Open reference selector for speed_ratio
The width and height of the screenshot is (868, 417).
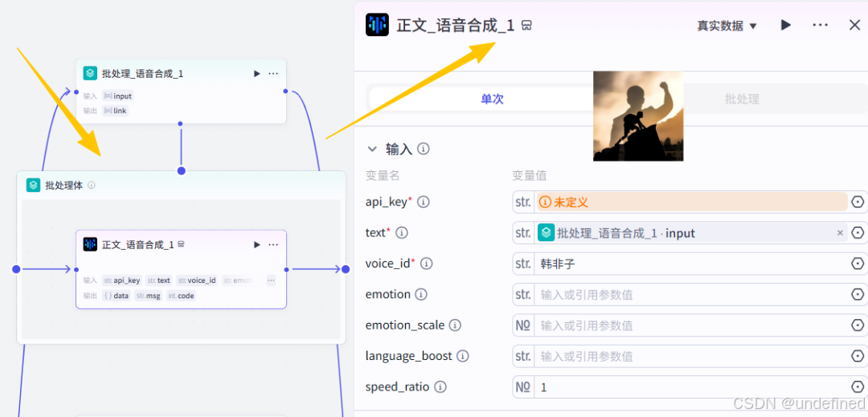coord(858,387)
